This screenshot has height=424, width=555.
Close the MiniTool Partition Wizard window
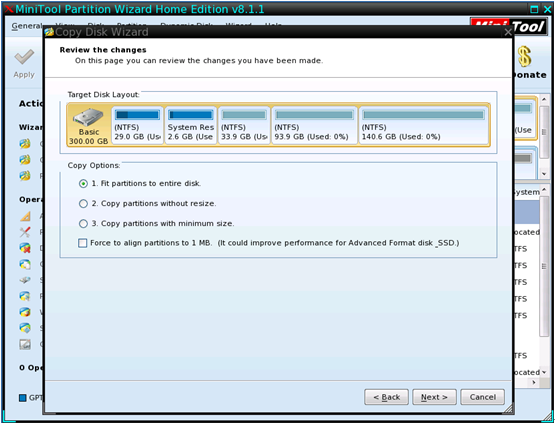click(547, 9)
